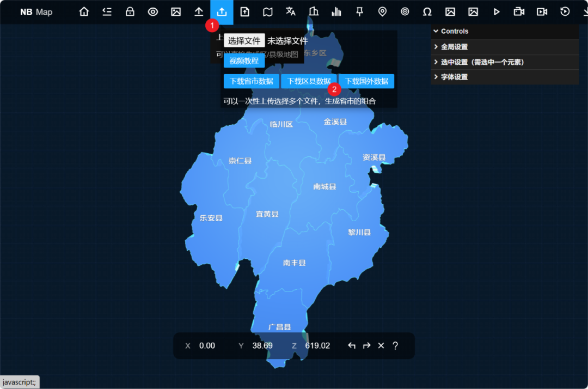Click the 未选择文件 file status text
This screenshot has width=588, height=389.
pyautogui.click(x=287, y=41)
